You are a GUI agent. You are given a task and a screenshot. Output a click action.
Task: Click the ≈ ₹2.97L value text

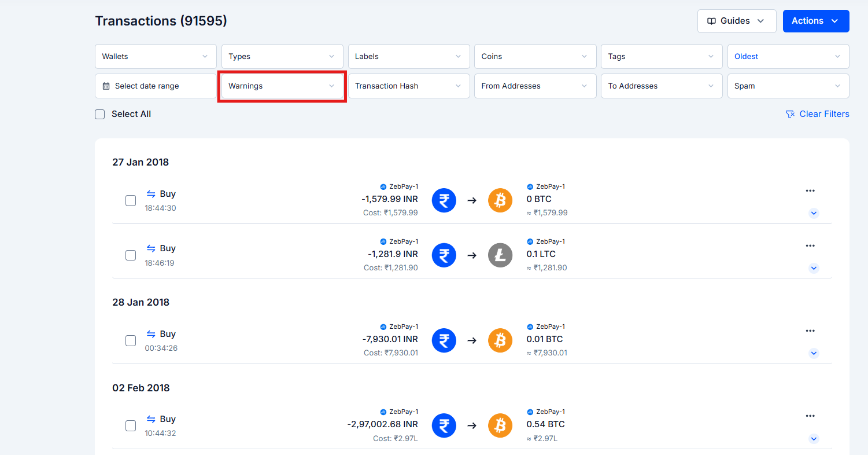(x=542, y=438)
